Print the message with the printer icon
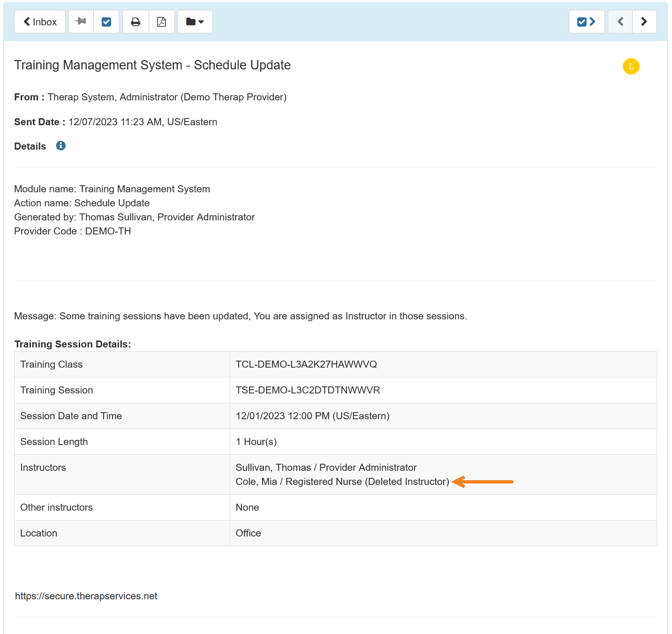Screen dimensions: 672x634 [136, 22]
